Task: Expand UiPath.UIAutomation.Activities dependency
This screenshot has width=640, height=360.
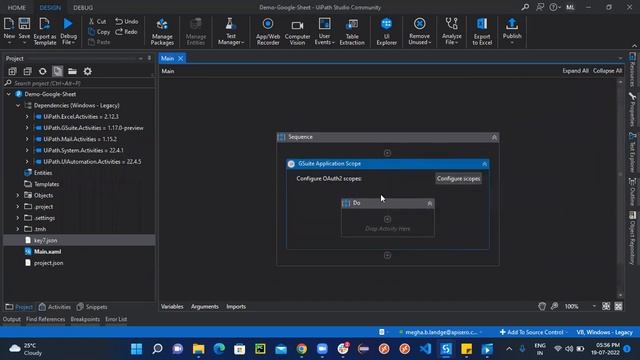Action: [x=27, y=162]
